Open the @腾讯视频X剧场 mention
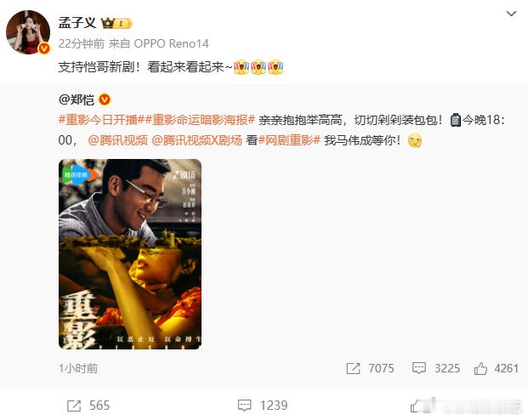This screenshot has height=420, width=528. point(196,140)
